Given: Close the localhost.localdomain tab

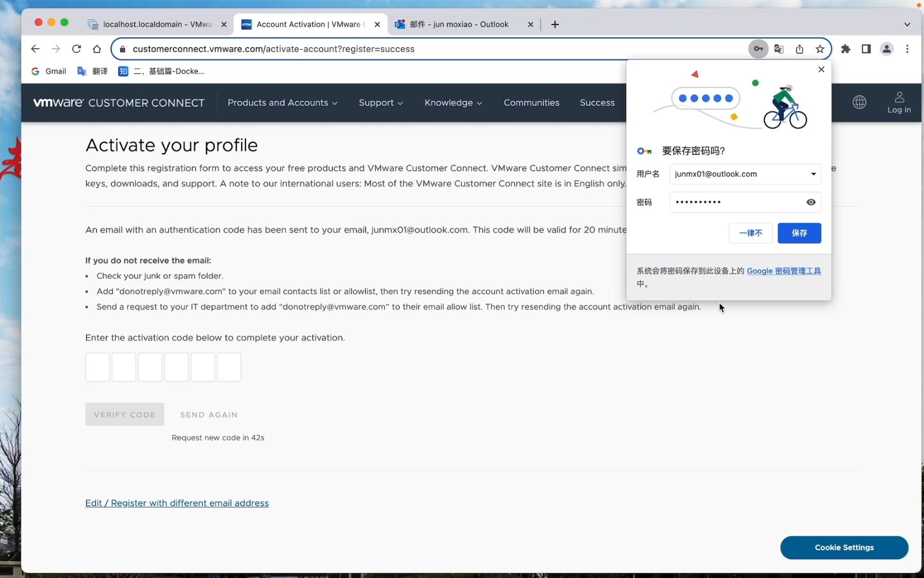Looking at the screenshot, I should click(224, 24).
